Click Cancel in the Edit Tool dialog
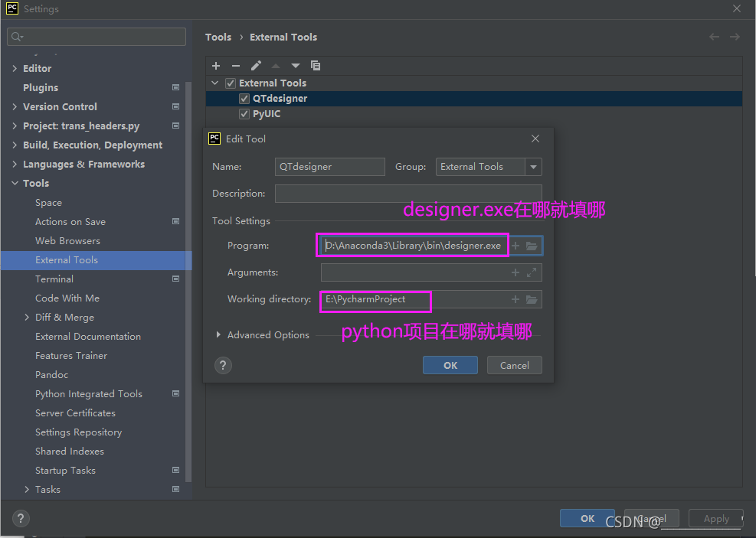The height and width of the screenshot is (538, 756). [x=514, y=365]
